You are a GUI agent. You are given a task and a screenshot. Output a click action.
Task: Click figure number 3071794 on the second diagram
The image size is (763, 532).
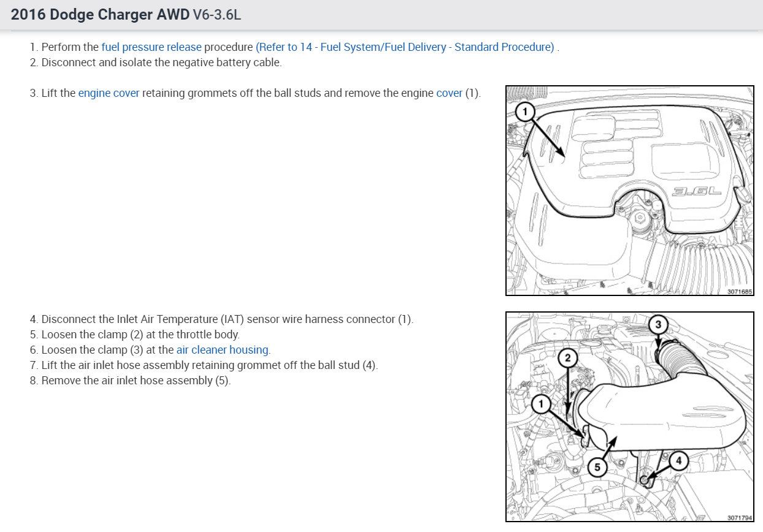point(740,518)
